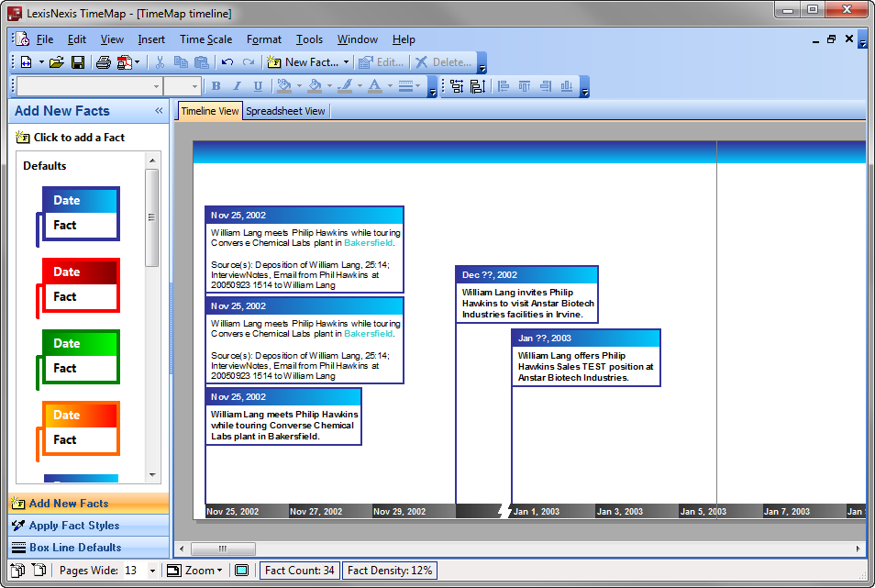875x588 pixels.
Task: Click the second pages icon in status bar
Action: click(39, 571)
